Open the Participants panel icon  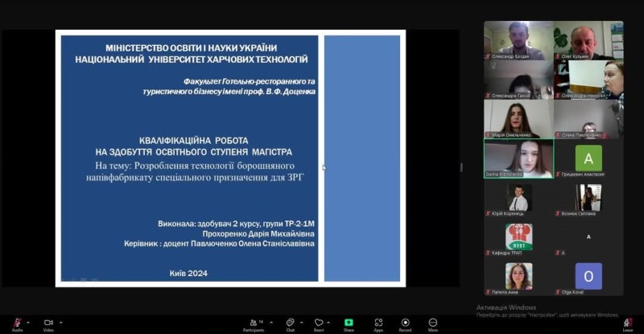254,323
